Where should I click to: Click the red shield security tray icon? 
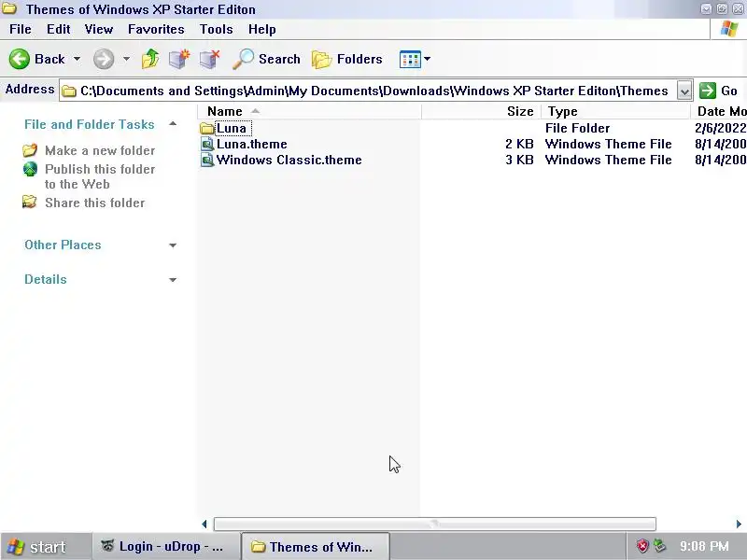(x=642, y=546)
